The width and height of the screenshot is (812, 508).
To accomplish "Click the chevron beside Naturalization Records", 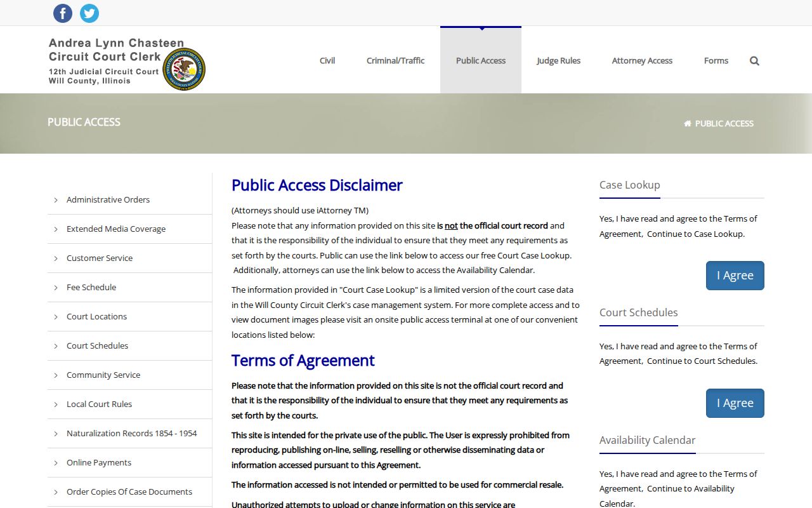I will [x=56, y=434].
